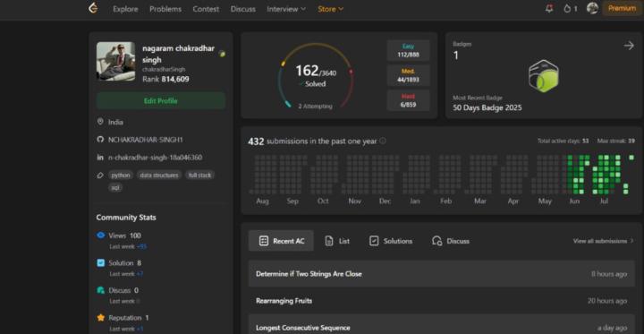
Task: Click the GitHub icon in profile
Action: click(100, 140)
